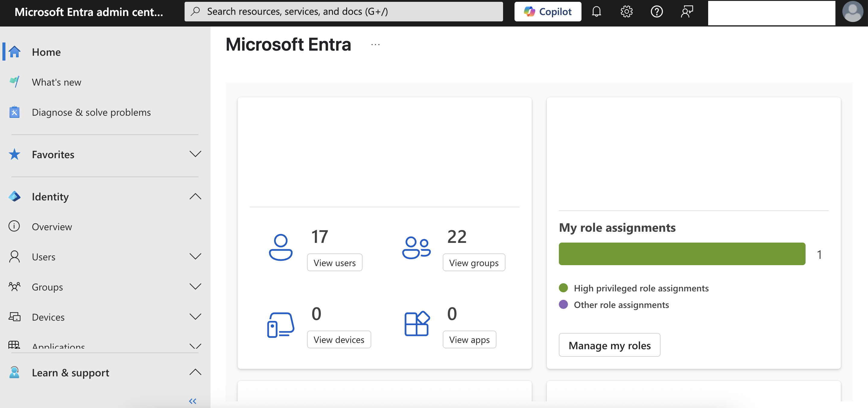This screenshot has height=408, width=868.
Task: Click the Manage my roles button
Action: [609, 345]
